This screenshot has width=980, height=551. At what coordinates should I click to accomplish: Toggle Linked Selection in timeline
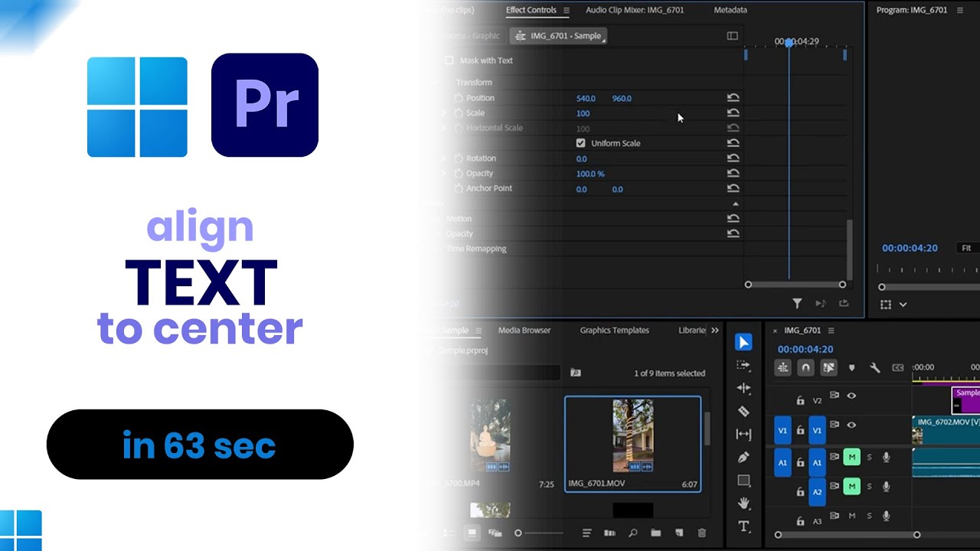(x=828, y=368)
